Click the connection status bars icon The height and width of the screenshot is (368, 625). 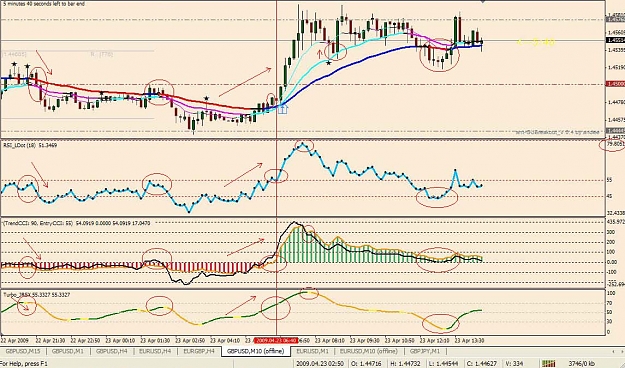point(549,363)
